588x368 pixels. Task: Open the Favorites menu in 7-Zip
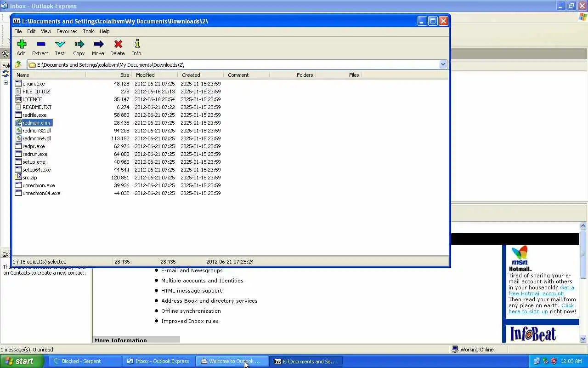tap(67, 31)
